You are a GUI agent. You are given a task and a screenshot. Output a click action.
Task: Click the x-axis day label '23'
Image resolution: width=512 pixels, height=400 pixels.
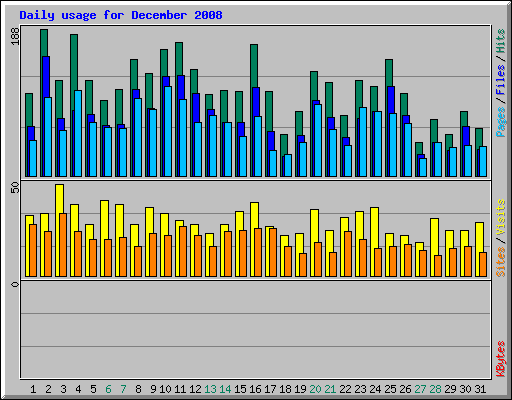(x=360, y=389)
